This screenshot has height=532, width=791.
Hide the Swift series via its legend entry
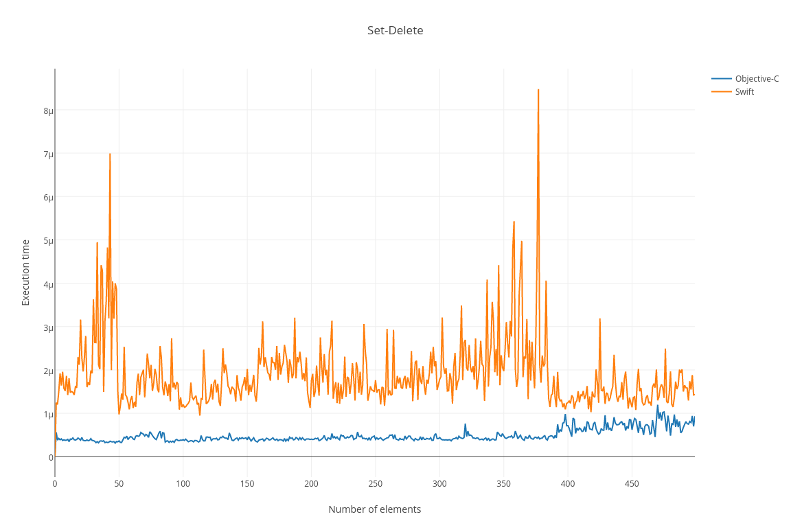745,91
